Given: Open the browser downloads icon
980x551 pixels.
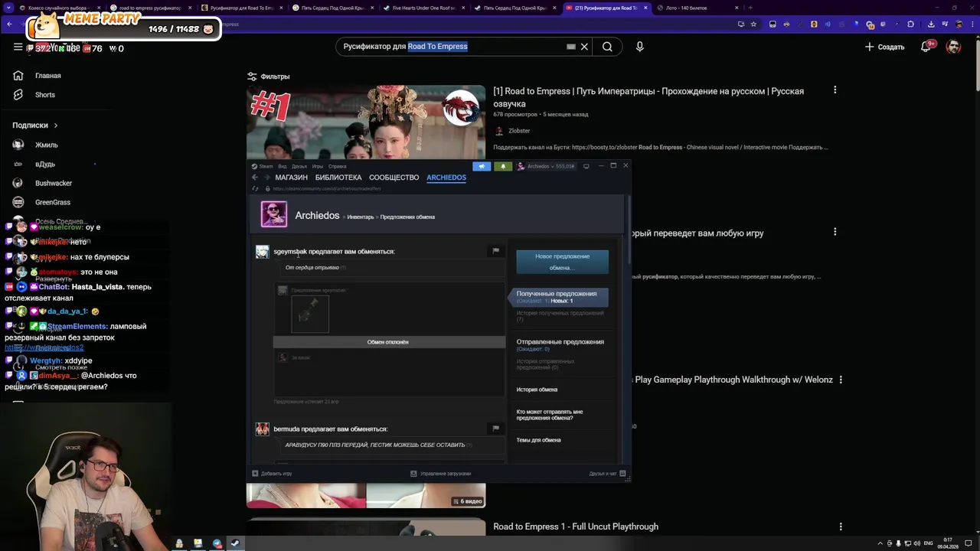Looking at the screenshot, I should click(x=931, y=24).
